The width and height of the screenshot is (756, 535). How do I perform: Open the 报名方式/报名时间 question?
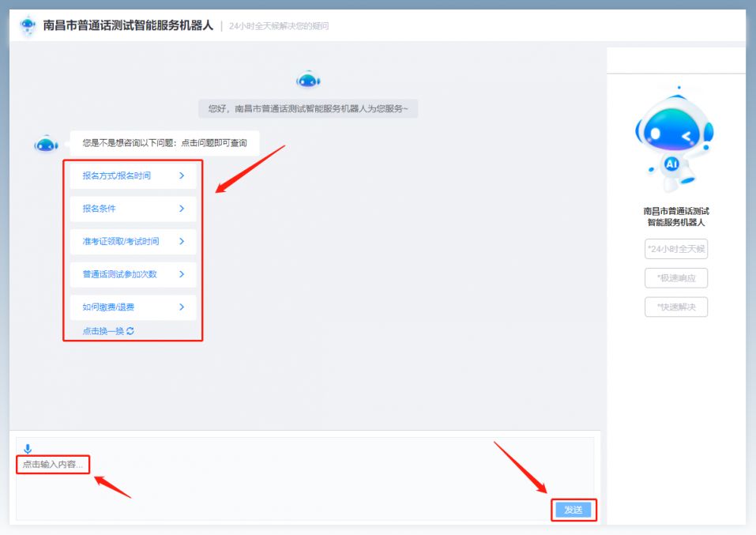click(133, 175)
